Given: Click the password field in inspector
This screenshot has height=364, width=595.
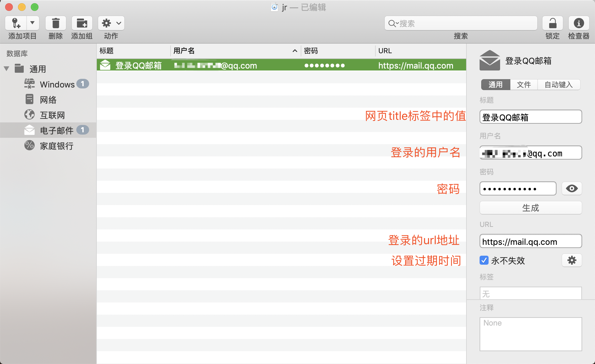Looking at the screenshot, I should 518,189.
